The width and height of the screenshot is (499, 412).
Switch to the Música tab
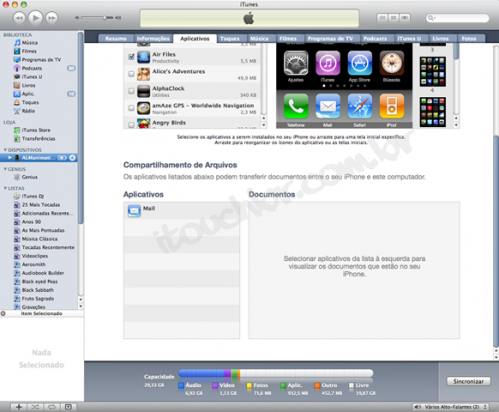259,39
